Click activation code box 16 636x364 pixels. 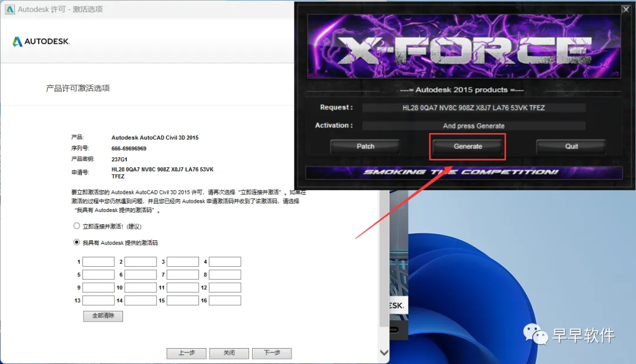click(225, 301)
